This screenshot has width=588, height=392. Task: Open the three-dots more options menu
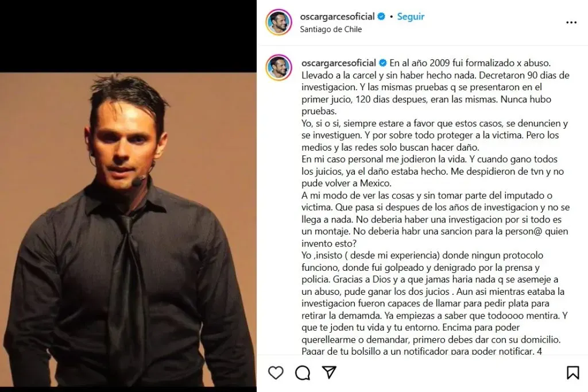coord(571,22)
